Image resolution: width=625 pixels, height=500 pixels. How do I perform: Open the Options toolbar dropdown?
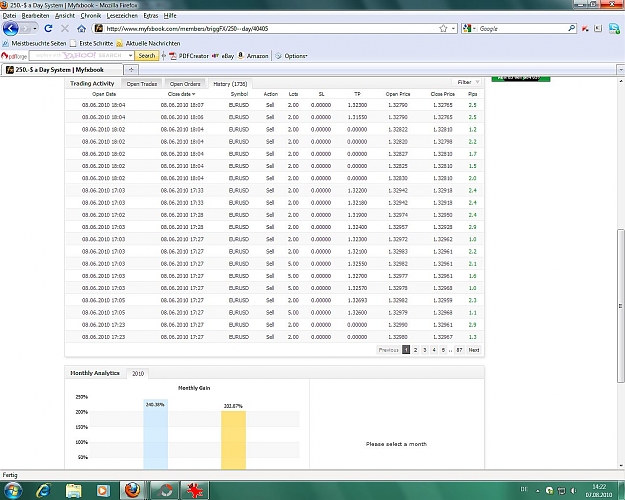point(291,56)
